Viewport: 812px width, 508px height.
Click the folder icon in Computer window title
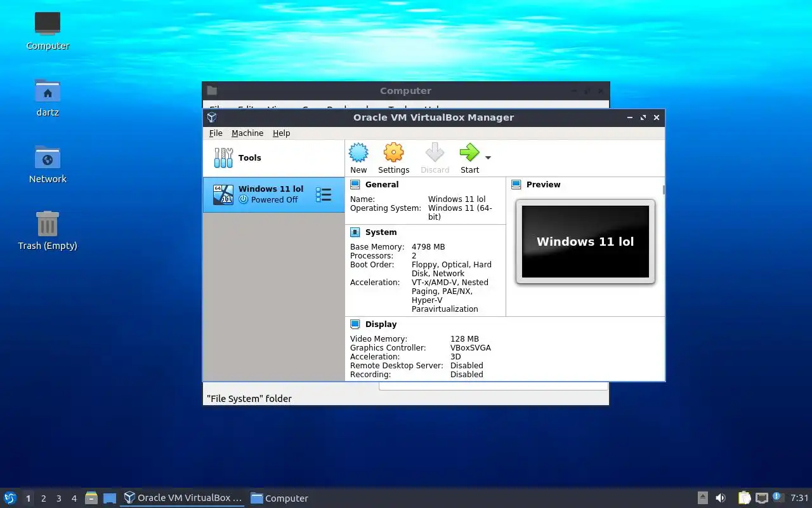point(212,91)
